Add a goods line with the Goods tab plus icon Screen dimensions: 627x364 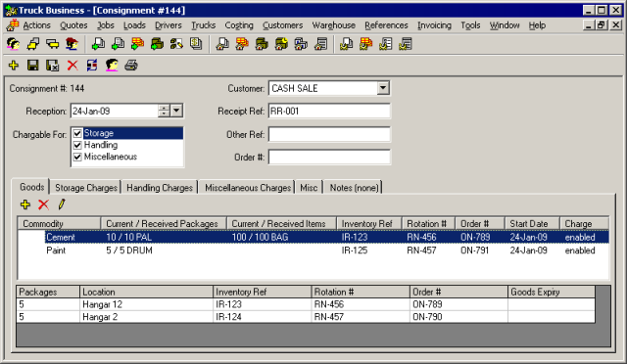pos(25,205)
